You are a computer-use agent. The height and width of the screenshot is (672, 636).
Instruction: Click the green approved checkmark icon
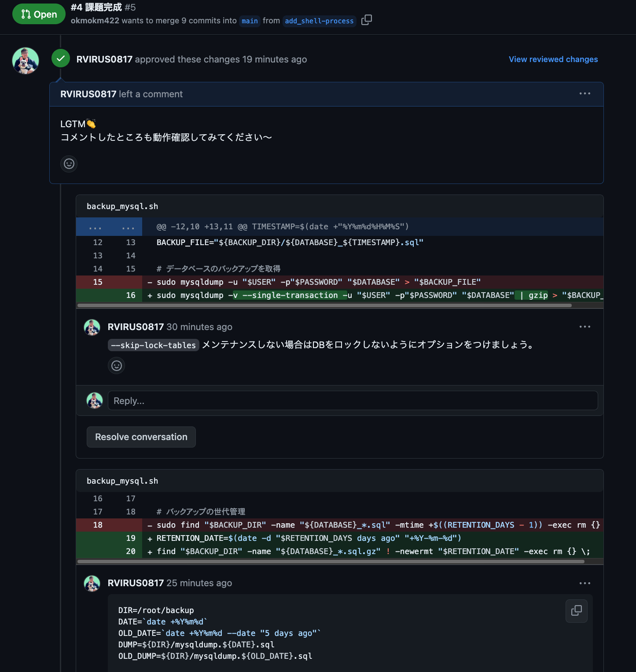[x=61, y=59]
